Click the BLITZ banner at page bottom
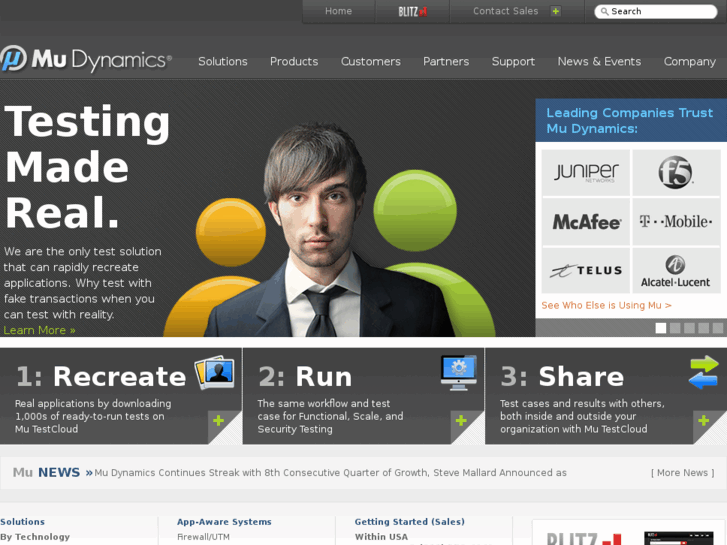Viewport: 727px width, 545px height. coord(629,534)
